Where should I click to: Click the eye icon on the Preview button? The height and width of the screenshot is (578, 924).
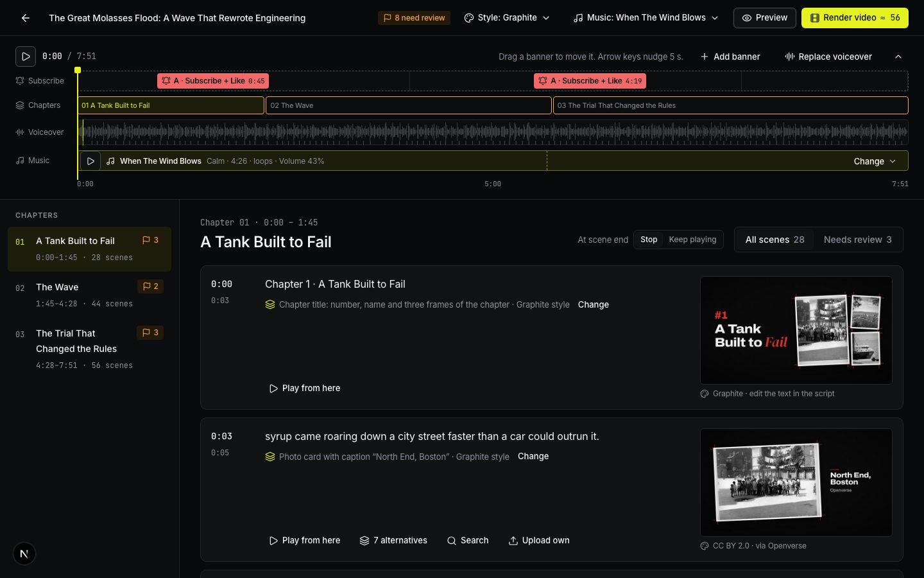coord(747,18)
